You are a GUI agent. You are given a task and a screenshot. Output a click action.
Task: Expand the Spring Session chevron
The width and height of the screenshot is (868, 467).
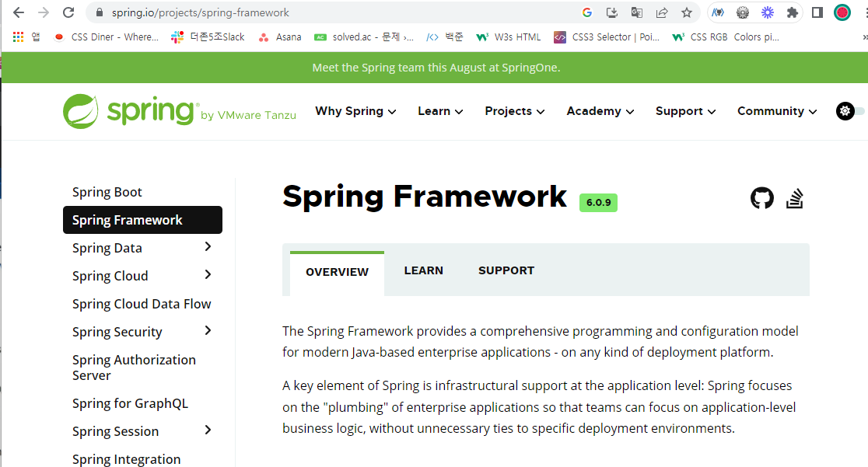208,430
